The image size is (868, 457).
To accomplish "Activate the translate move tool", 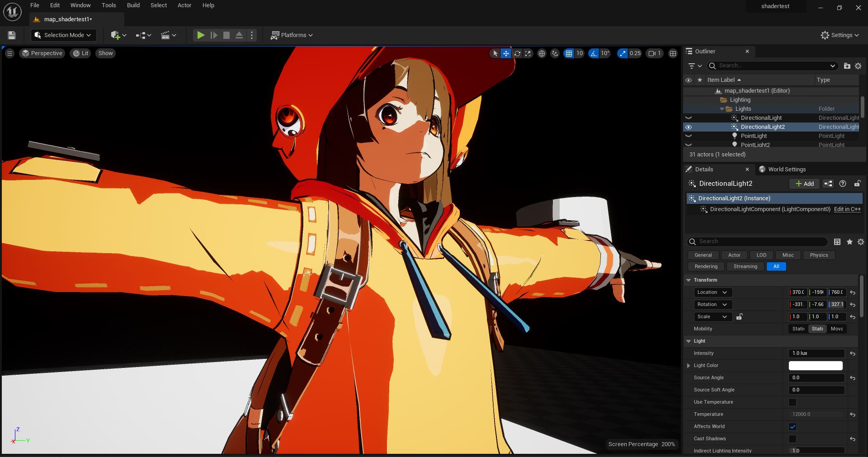I will 506,53.
